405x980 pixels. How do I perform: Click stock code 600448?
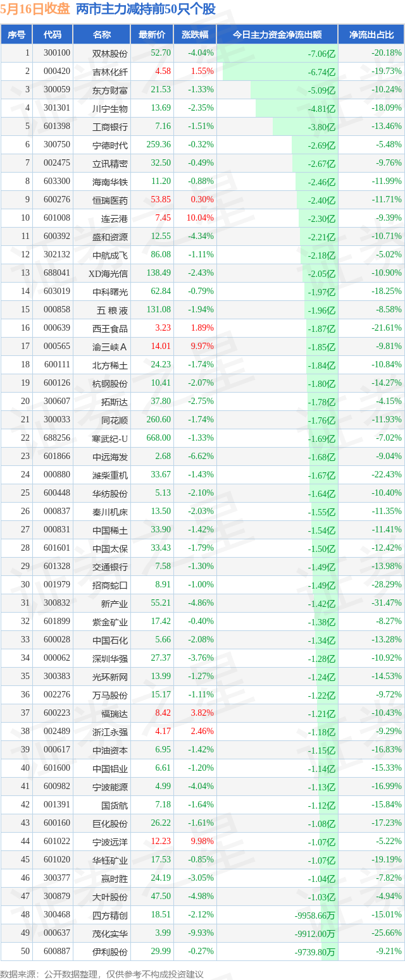tap(58, 493)
